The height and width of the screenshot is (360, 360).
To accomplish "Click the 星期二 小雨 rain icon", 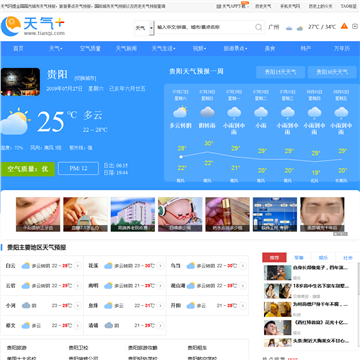I will [x=261, y=113].
